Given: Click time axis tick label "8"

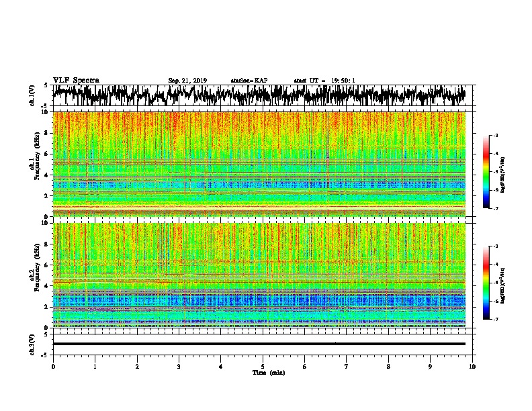Looking at the screenshot, I should (x=388, y=367).
